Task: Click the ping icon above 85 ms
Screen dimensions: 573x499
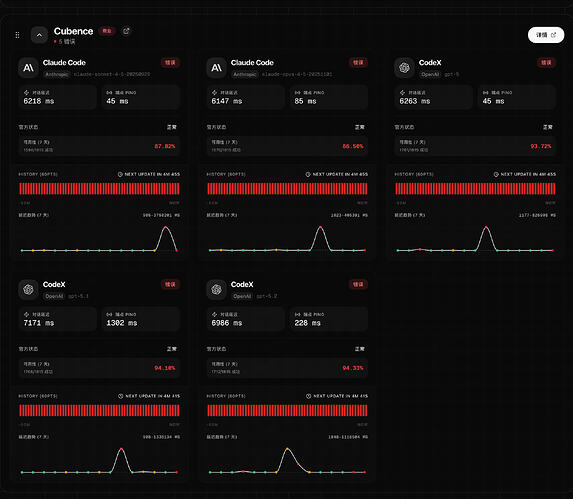Action: coord(297,93)
